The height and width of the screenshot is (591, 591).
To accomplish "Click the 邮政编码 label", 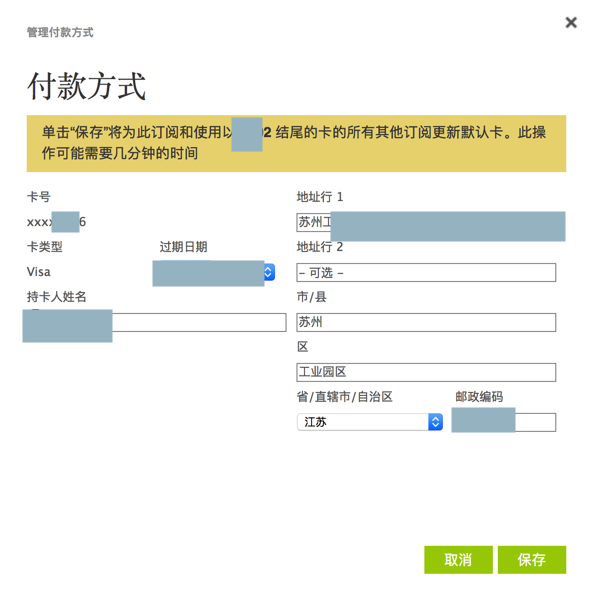I will [x=479, y=397].
